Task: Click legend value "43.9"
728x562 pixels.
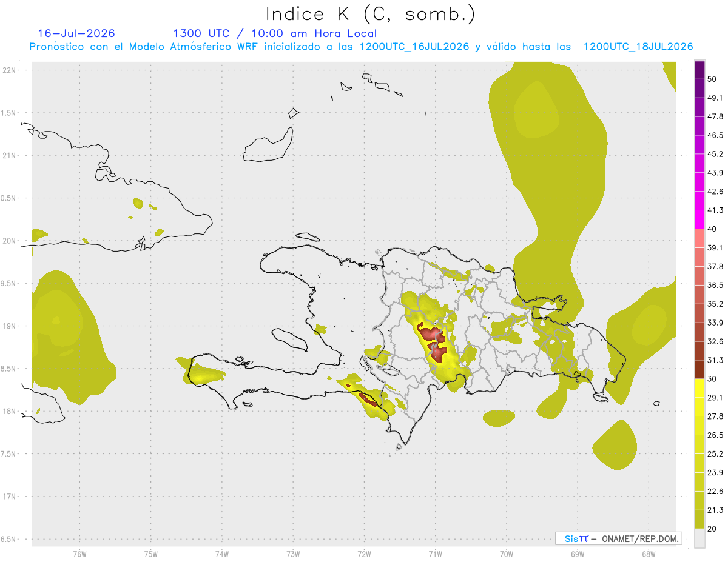Action: (715, 173)
